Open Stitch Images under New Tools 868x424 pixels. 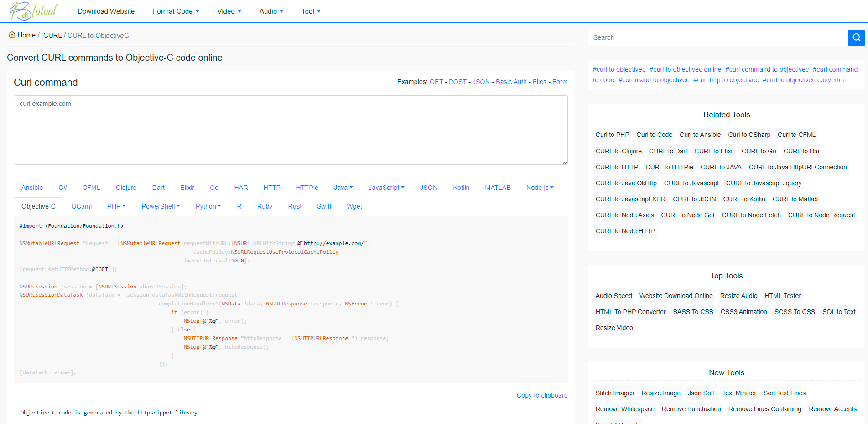pos(614,393)
